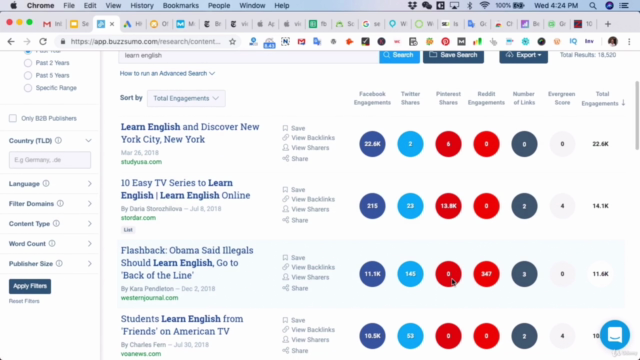
Task: Click info icon beside Content Type
Action: [56, 223]
